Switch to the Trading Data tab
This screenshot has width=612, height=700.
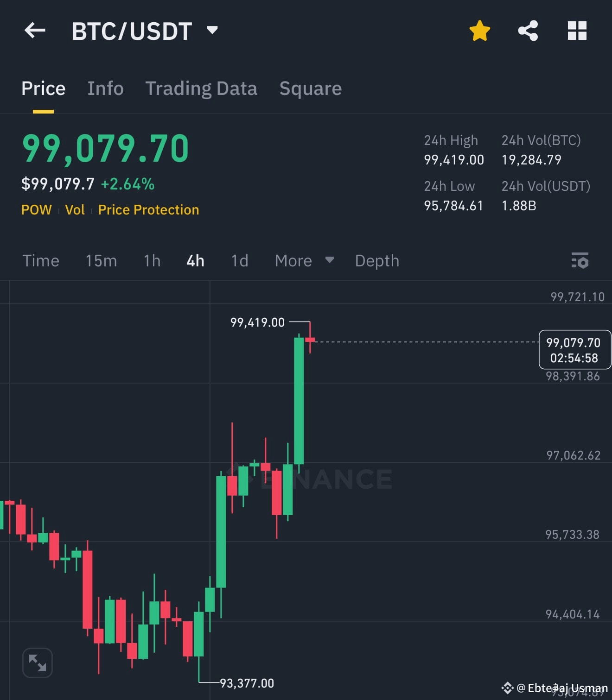tap(202, 88)
